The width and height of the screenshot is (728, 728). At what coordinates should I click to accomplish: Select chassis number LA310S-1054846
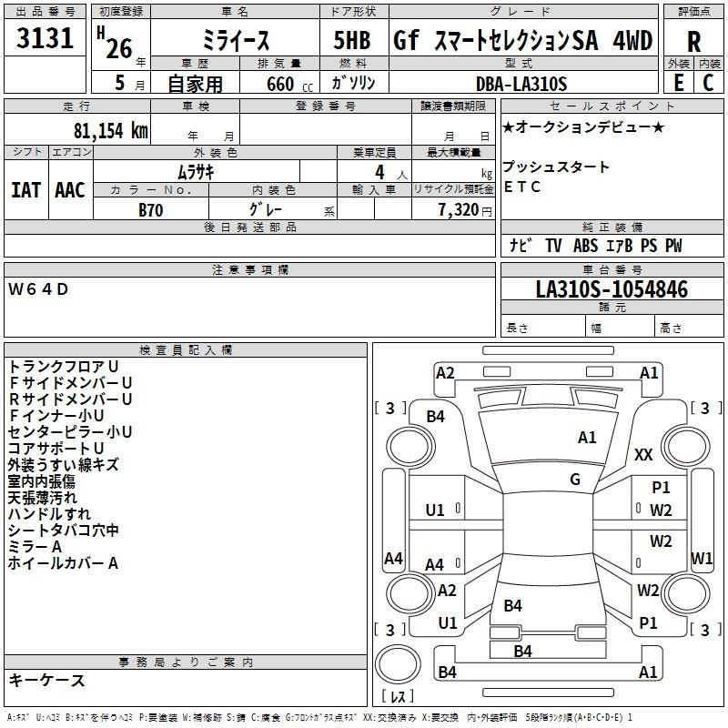(x=612, y=289)
